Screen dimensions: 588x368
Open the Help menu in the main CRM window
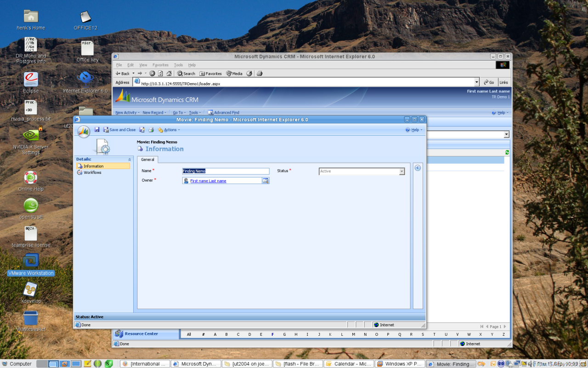[x=500, y=113]
